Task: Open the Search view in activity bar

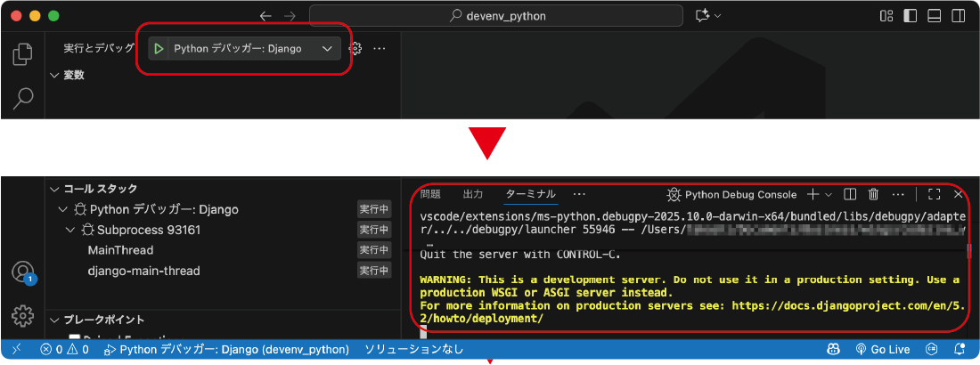Action: coord(22,98)
